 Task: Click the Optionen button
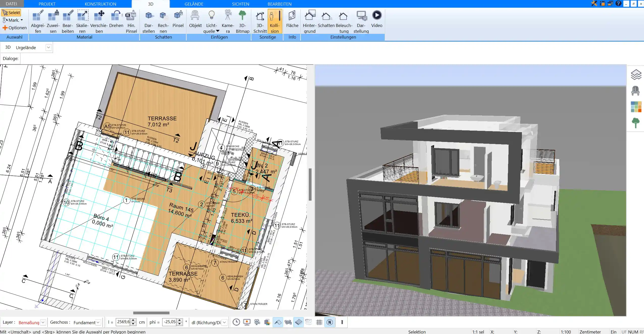(15, 28)
